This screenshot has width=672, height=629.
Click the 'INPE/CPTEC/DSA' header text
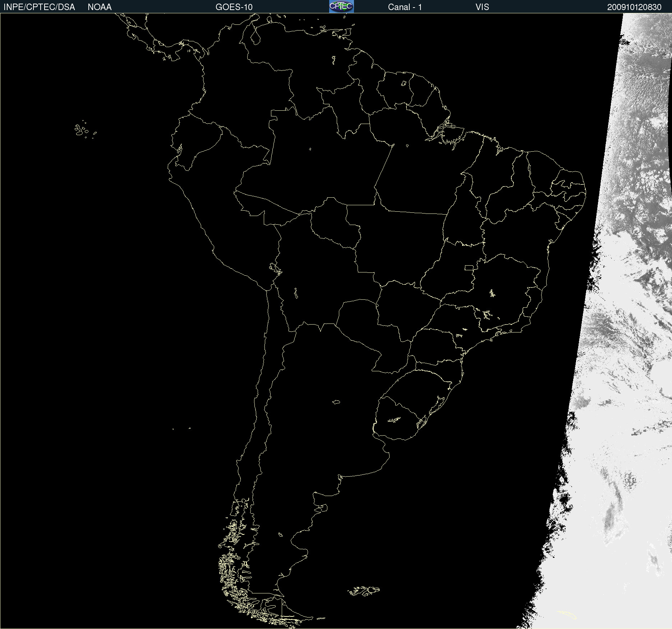[x=39, y=7]
